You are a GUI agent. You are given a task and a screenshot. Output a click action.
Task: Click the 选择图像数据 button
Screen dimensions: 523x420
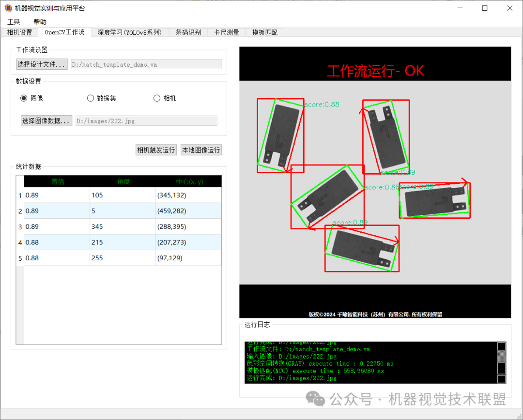[x=46, y=120]
